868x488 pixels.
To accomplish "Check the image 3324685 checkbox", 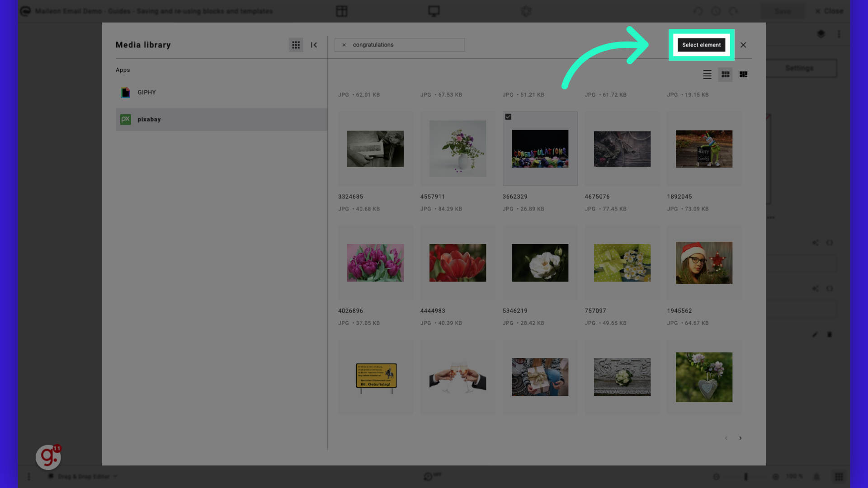I will click(344, 117).
